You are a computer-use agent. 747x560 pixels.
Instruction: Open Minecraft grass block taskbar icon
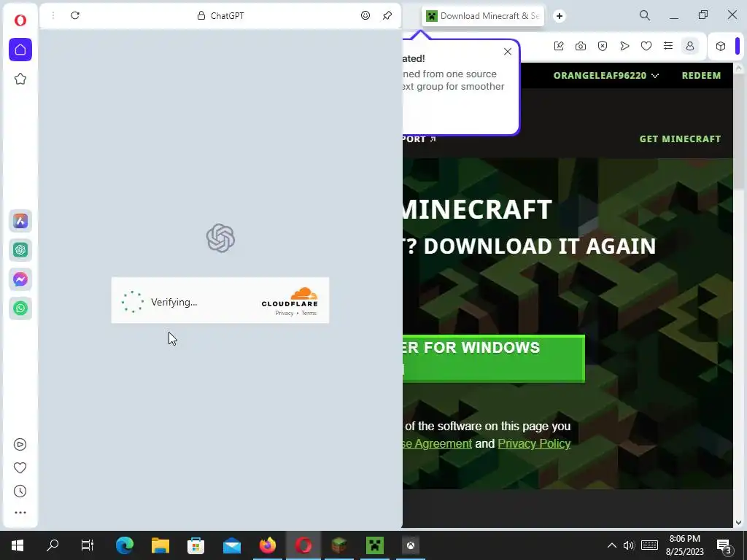[x=339, y=545]
